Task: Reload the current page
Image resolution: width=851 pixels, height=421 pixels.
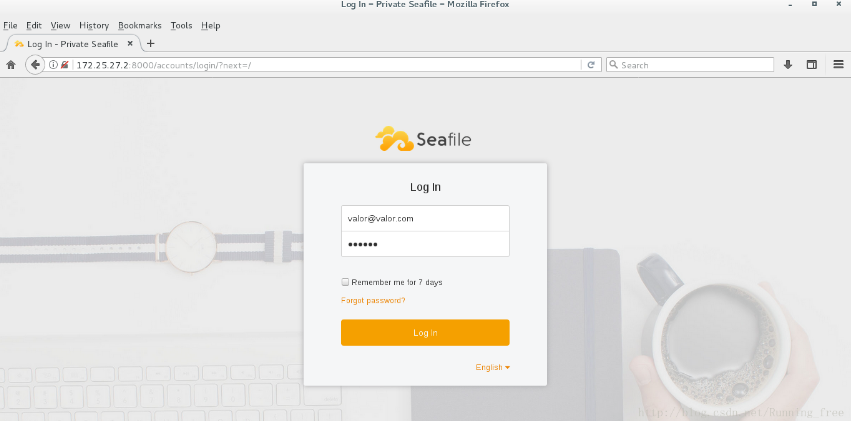Action: (591, 65)
